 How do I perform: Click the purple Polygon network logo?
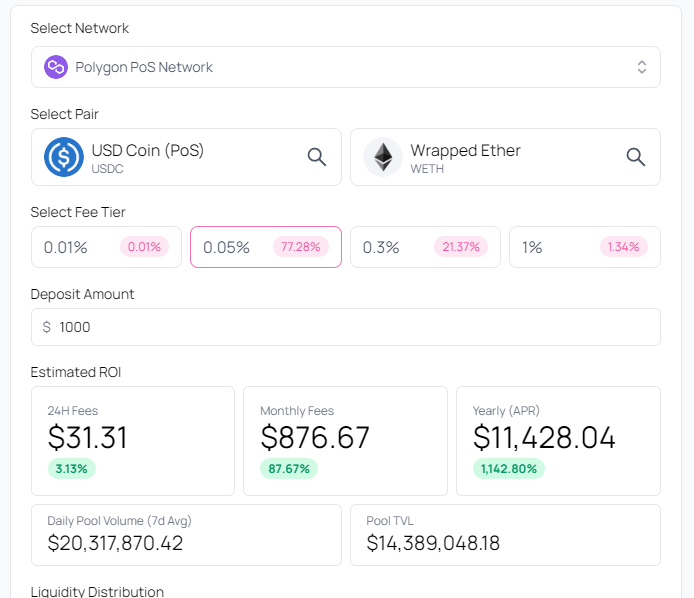tap(56, 67)
